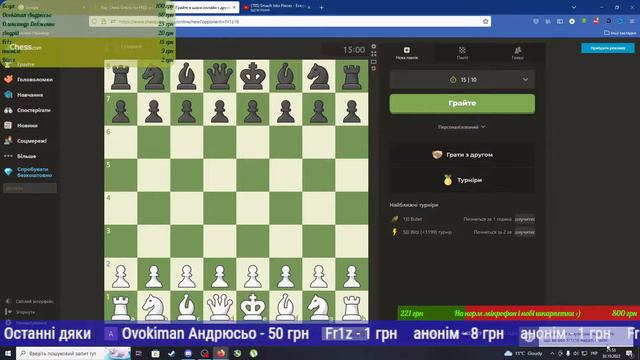Click the Спостерігати binoculars icon
This screenshot has width=640, height=360.
[8, 110]
